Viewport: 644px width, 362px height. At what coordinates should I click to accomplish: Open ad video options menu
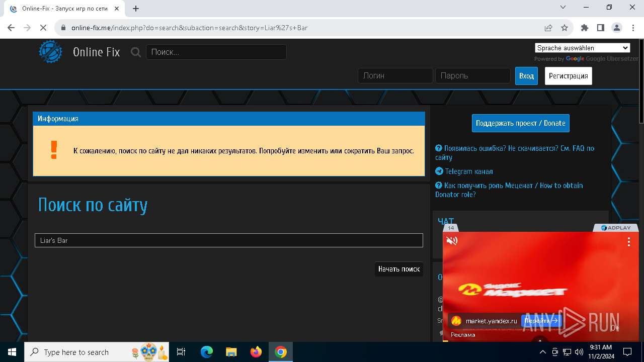click(628, 242)
